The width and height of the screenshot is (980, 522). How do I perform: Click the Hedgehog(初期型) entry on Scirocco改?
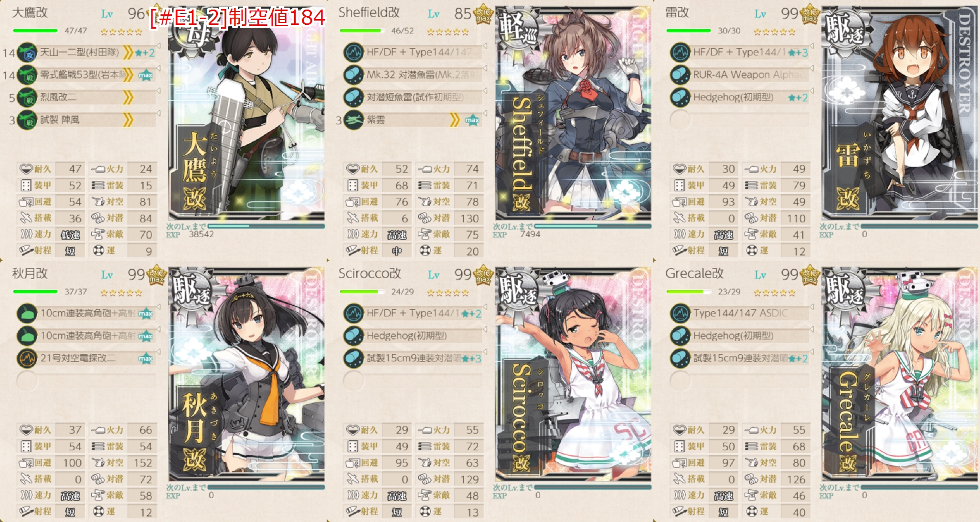click(407, 336)
